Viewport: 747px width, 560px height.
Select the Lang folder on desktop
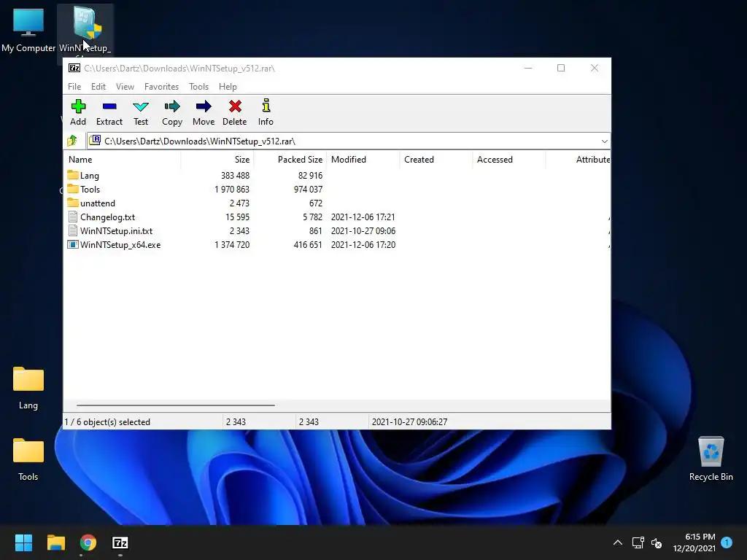[x=28, y=379]
